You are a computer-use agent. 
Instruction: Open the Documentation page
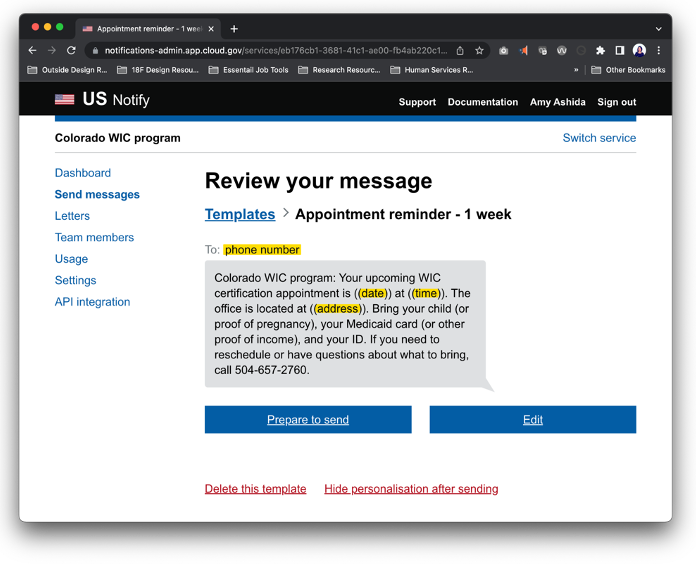(483, 102)
